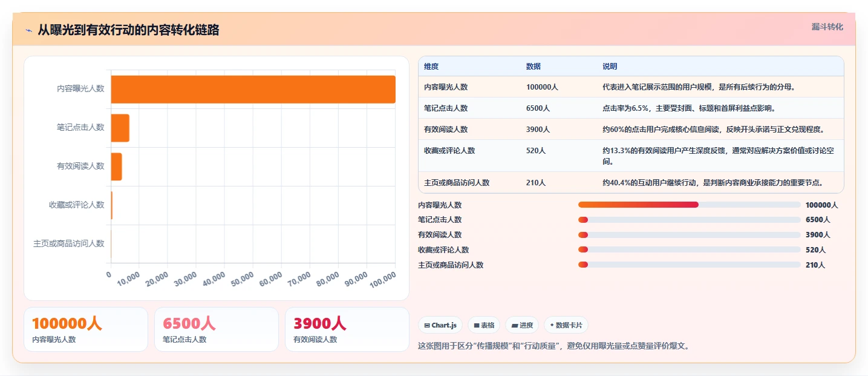Click the chart y-axis label 主页或商品访问人数
Image resolution: width=868 pixels, height=376 pixels.
pyautogui.click(x=68, y=243)
